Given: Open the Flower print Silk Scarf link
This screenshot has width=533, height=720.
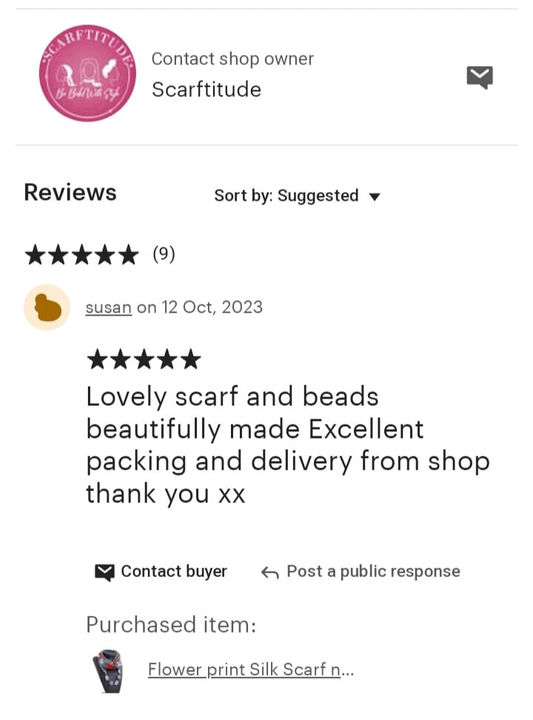Looking at the screenshot, I should (x=251, y=669).
